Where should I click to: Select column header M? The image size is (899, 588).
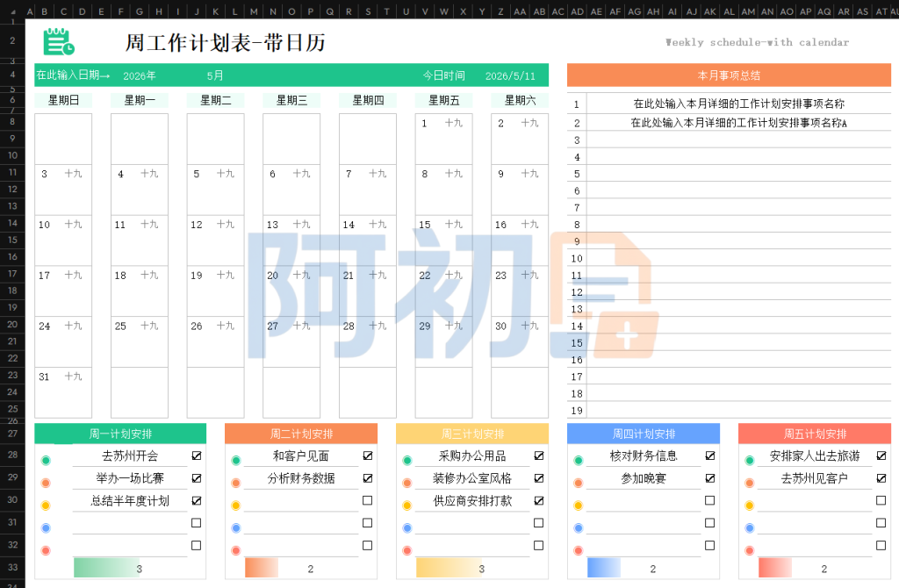tap(254, 11)
